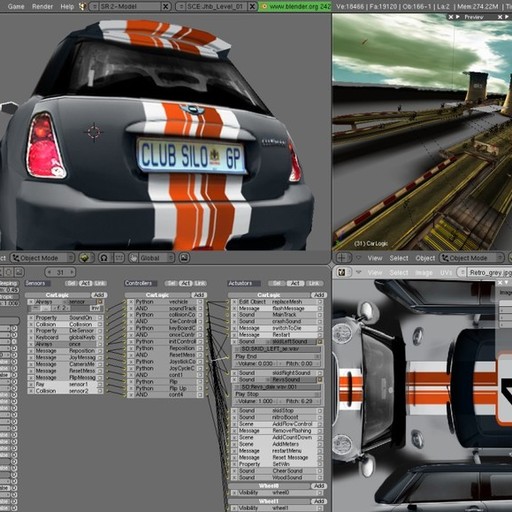Delete the SCE:Jhb_Level_01 scene with X icon
512x512 pixels.
pyautogui.click(x=253, y=6)
